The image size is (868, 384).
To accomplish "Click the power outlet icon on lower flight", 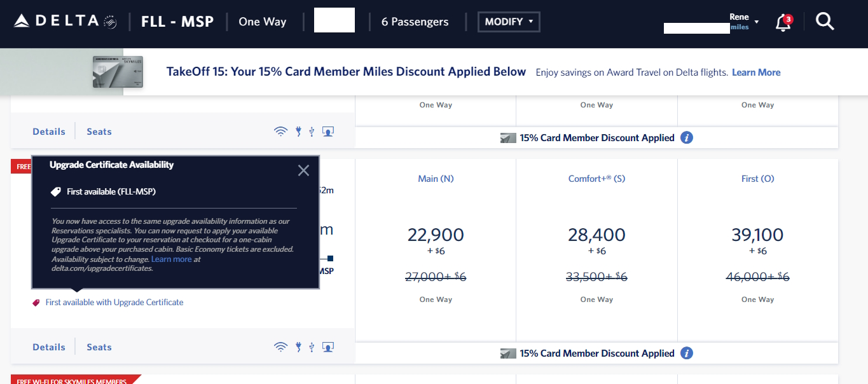I will pyautogui.click(x=298, y=347).
